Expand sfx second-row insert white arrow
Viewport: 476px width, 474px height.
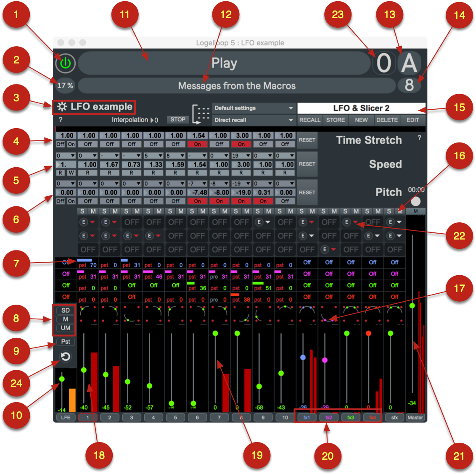click(399, 236)
